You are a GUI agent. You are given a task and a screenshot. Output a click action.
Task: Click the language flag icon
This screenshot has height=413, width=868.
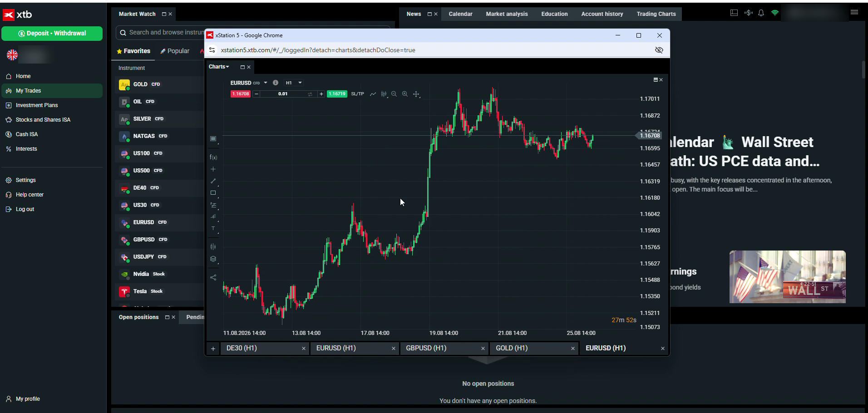point(12,55)
